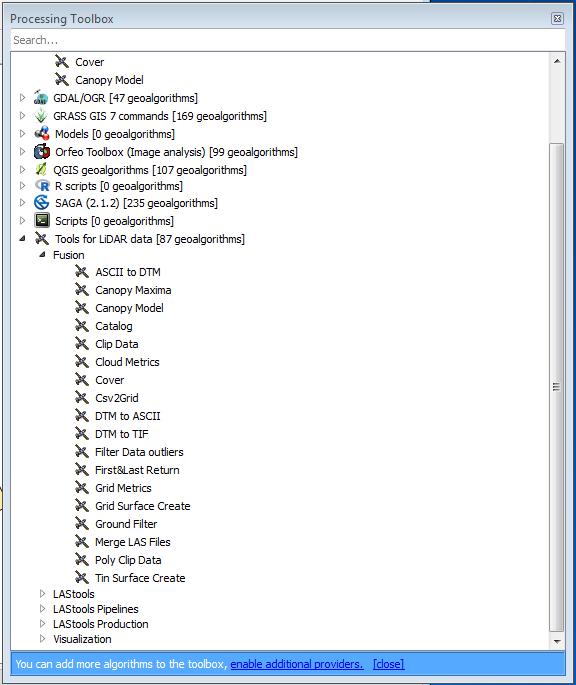Expand the LAStools Production subgroup

click(x=42, y=623)
